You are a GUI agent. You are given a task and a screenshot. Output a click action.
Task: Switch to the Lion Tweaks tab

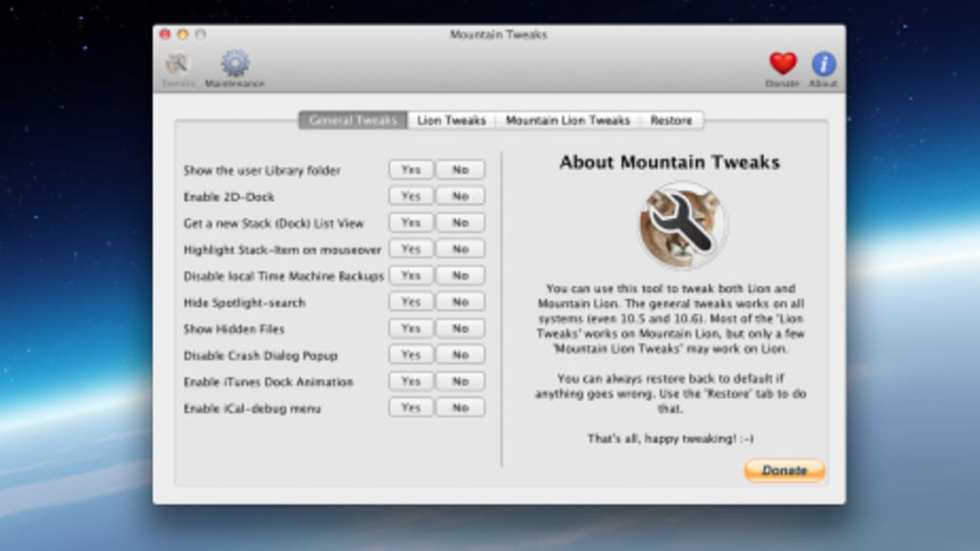click(452, 120)
